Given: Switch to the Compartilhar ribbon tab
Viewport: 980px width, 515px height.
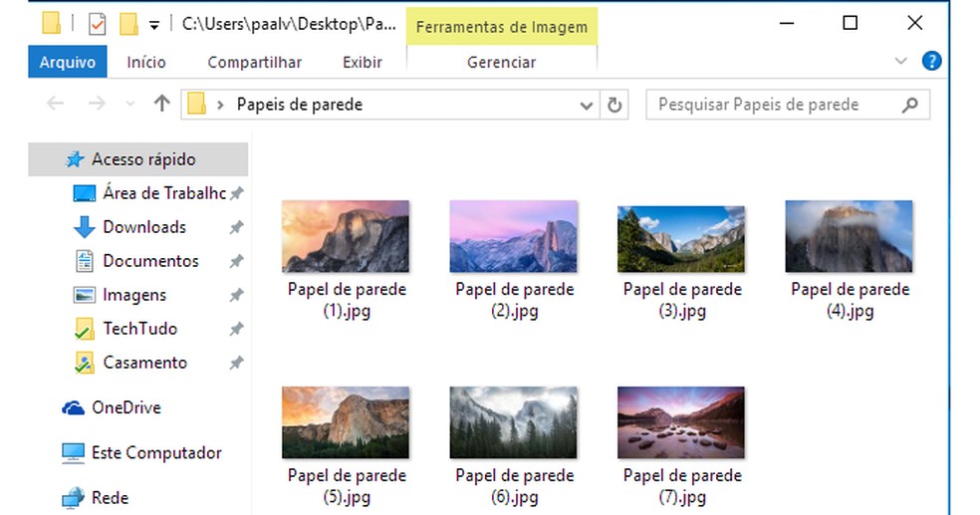Looking at the screenshot, I should click(x=254, y=62).
